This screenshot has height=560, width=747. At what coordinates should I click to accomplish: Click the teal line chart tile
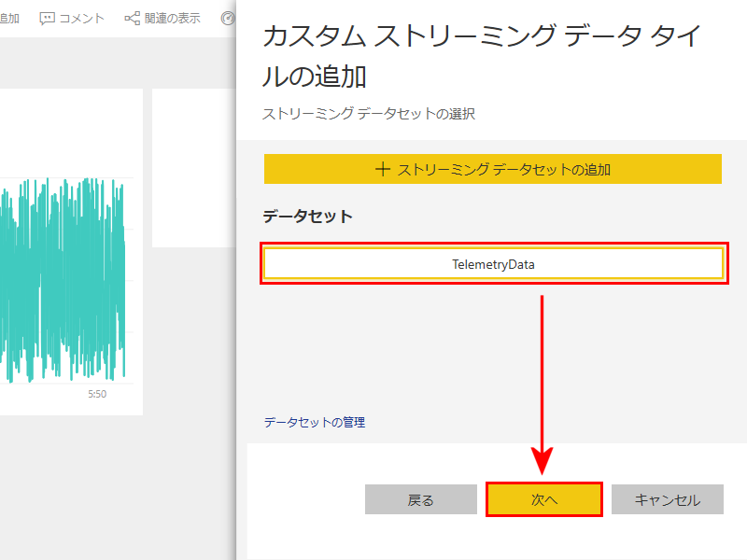pos(65,280)
